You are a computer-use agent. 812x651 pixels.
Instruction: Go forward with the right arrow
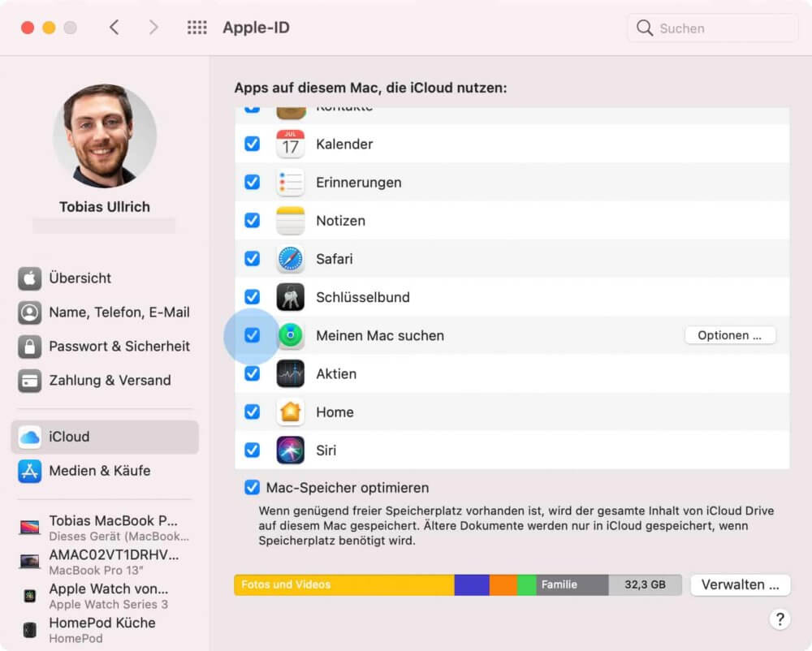tap(153, 28)
